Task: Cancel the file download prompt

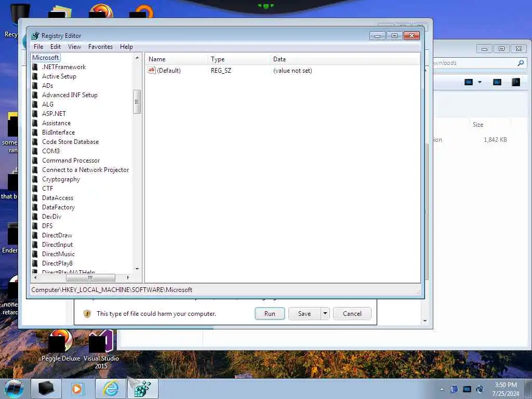Action: pos(352,314)
